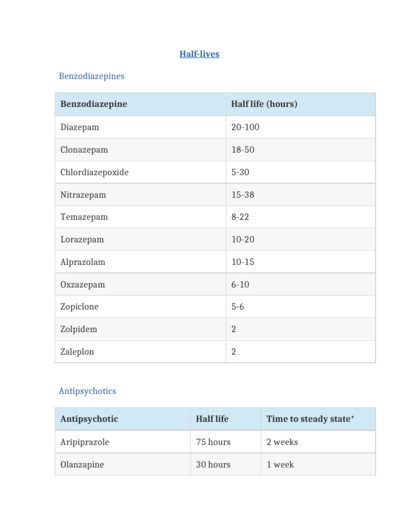Click the Zopiclone row name
This screenshot has height=532, width=399.
coord(79,307)
